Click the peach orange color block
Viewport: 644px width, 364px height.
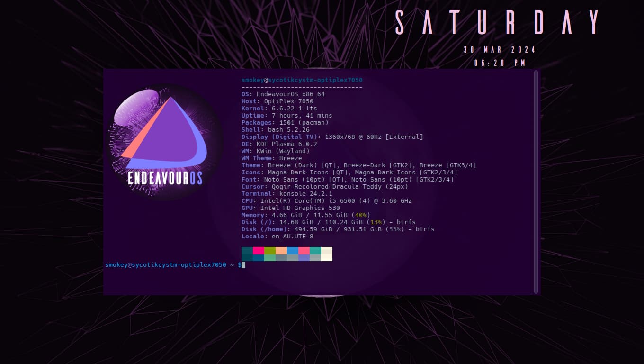[281, 250]
